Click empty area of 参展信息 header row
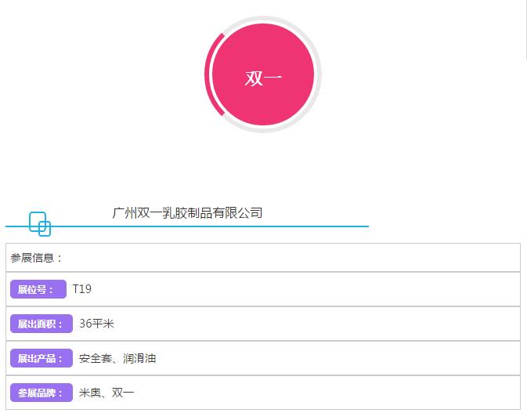 313,258
